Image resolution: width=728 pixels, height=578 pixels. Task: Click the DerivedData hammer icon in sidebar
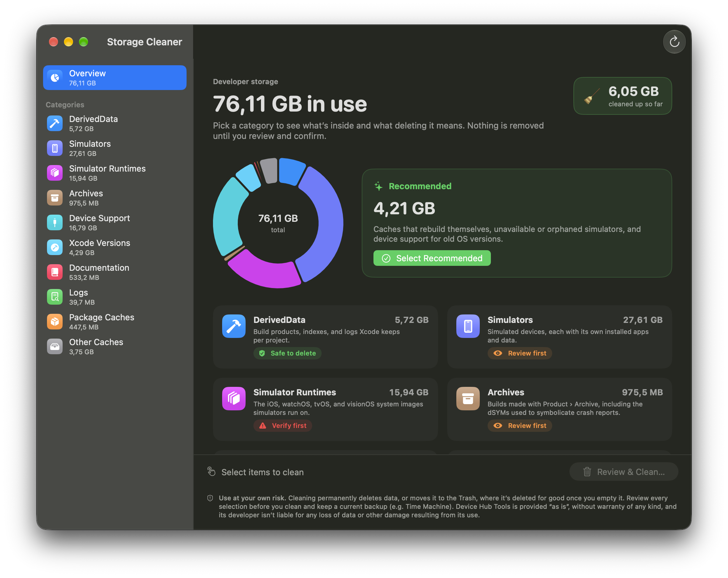55,123
